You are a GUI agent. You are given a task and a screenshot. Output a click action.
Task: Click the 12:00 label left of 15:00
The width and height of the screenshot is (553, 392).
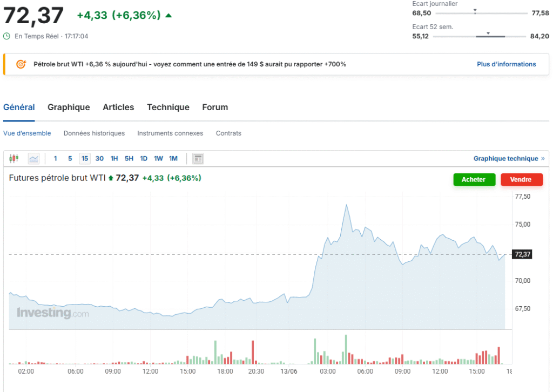pos(150,371)
